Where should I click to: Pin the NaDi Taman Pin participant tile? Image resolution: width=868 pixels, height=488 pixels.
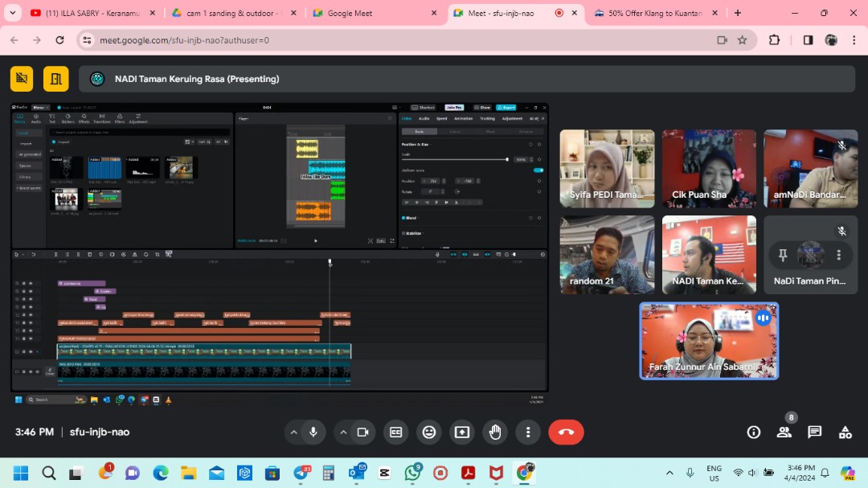click(783, 255)
